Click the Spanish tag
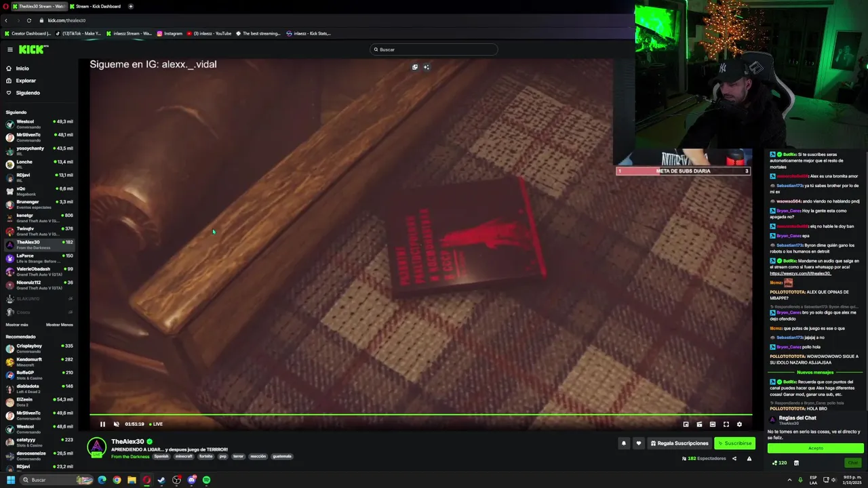The height and width of the screenshot is (488, 868). [x=161, y=456]
